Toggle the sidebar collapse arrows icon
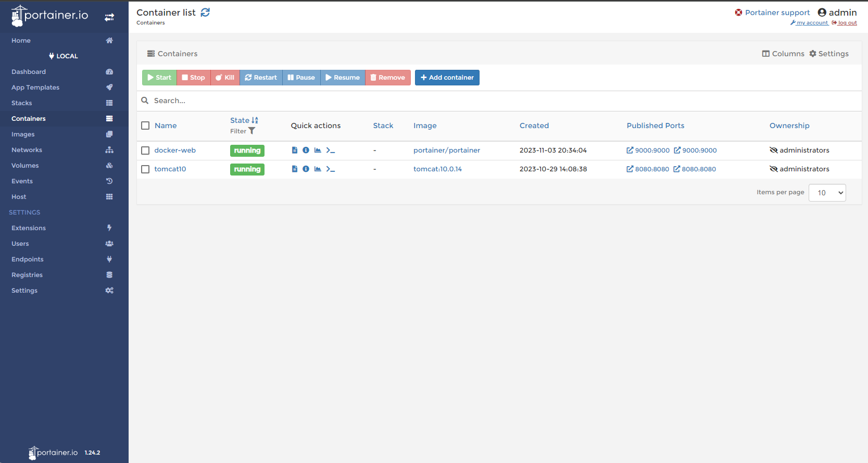Image resolution: width=868 pixels, height=463 pixels. click(x=109, y=17)
